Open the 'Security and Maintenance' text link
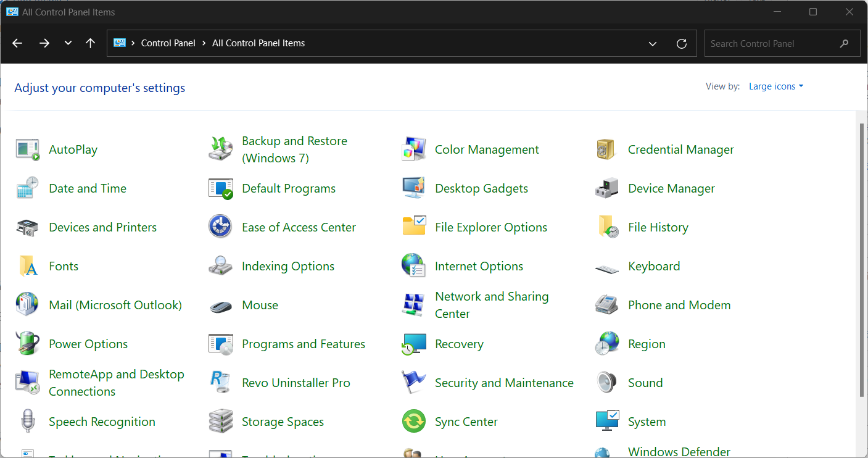 (x=505, y=383)
